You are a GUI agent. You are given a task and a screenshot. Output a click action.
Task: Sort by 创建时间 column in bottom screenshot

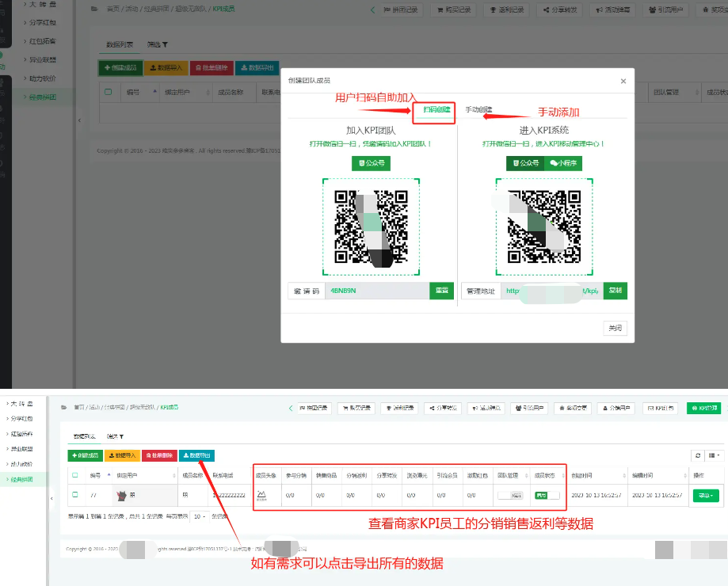tap(597, 476)
